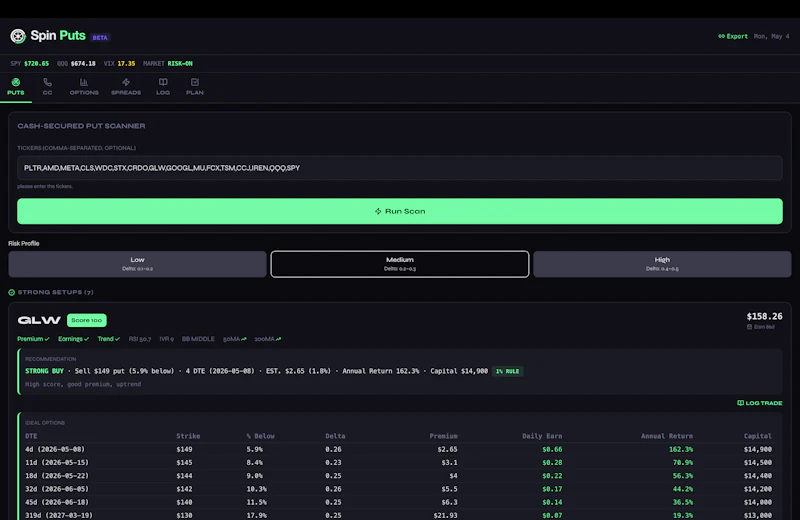Image resolution: width=800 pixels, height=520 pixels.
Task: Click the earnings calendar icon under price
Action: (749, 327)
